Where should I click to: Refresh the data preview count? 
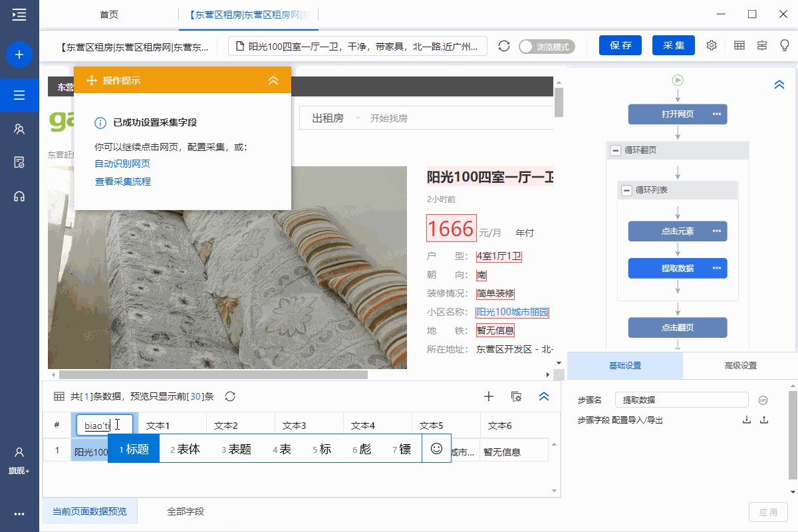tap(231, 396)
